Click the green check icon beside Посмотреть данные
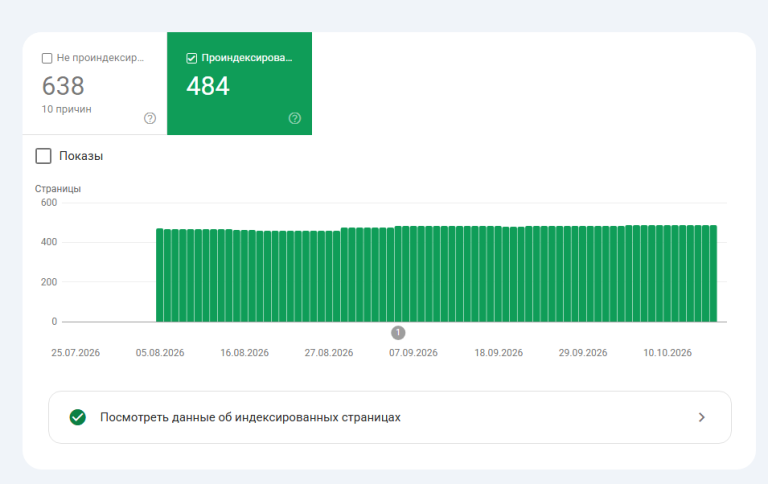 pos(77,417)
